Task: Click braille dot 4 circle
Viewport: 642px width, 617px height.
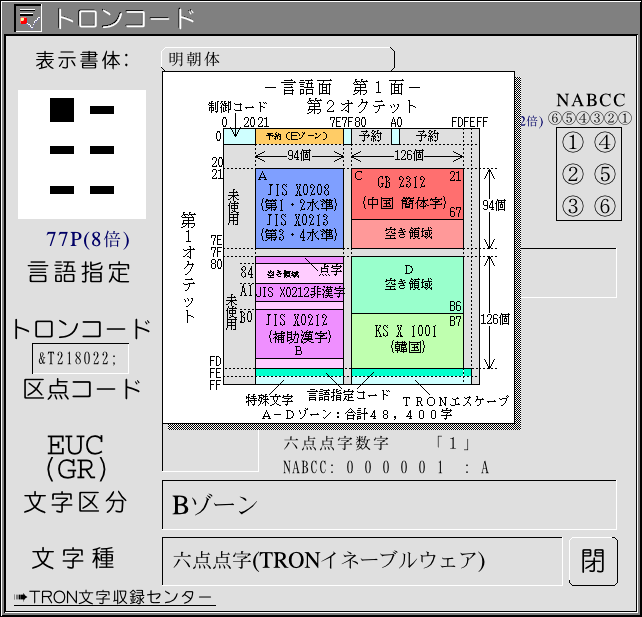Action: tap(604, 142)
